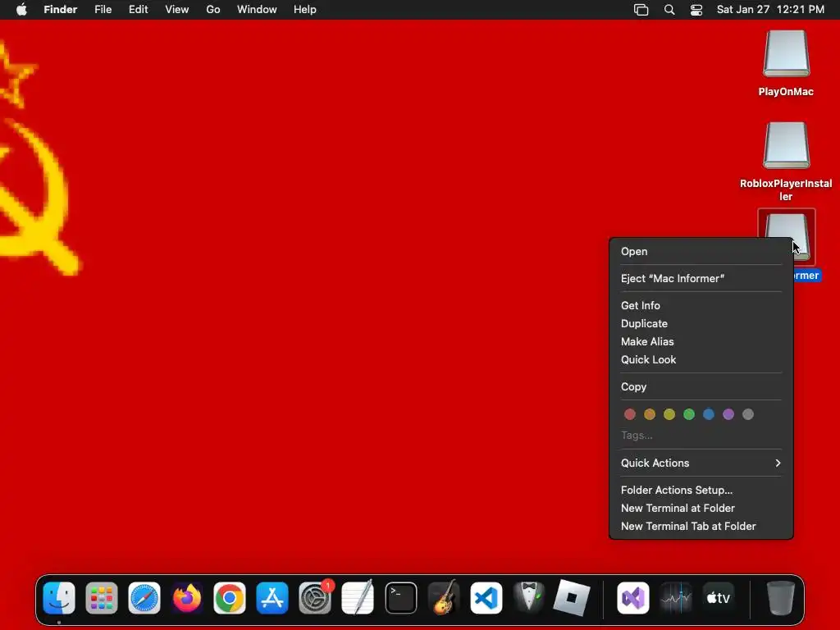840x630 pixels.
Task: Open the Apple menu
Action: pyautogui.click(x=21, y=10)
